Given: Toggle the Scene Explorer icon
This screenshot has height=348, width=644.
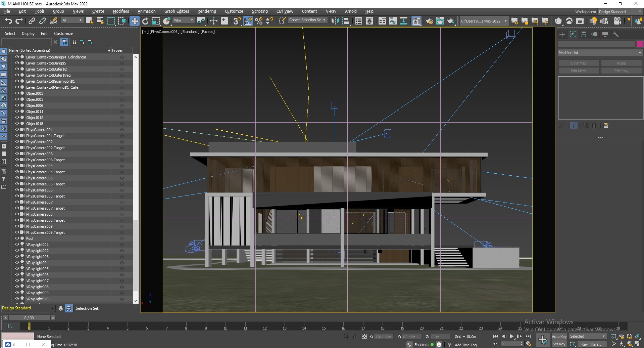Looking at the screenshot, I should pyautogui.click(x=359, y=21).
